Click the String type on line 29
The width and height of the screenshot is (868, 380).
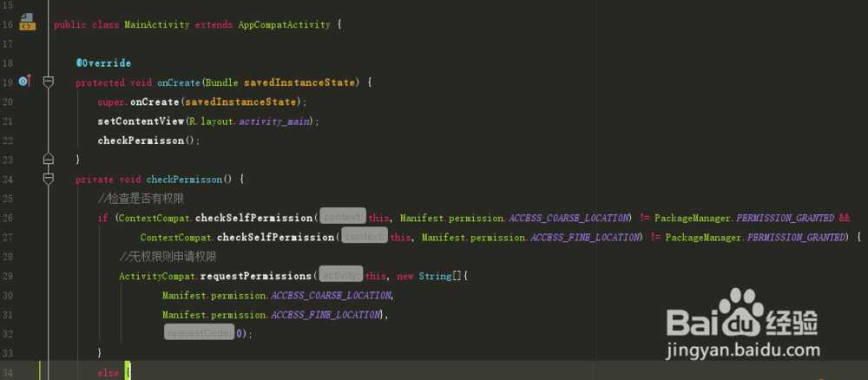435,276
